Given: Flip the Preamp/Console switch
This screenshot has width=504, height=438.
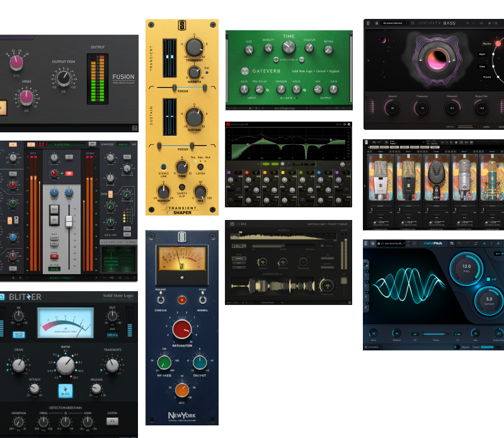Looking at the screenshot, I should click(x=160, y=299).
